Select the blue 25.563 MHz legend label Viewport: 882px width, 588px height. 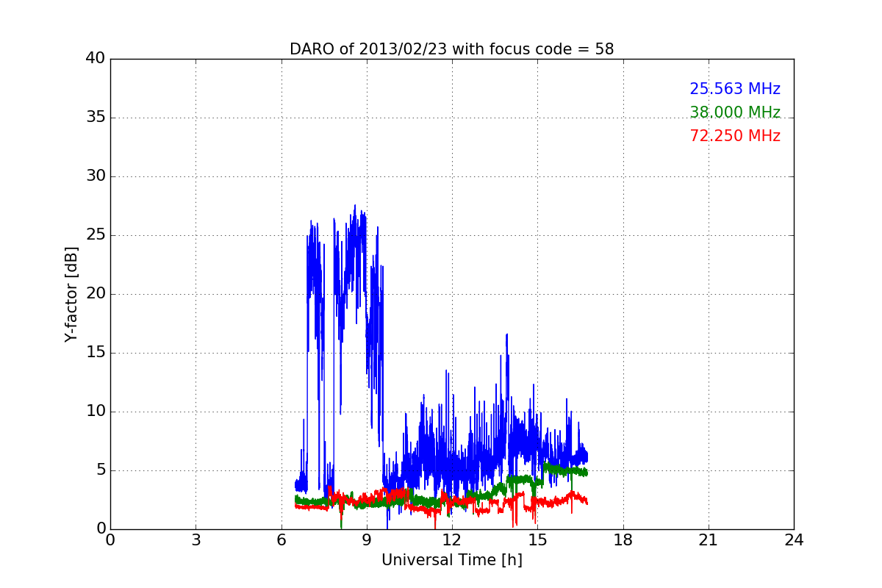click(x=735, y=89)
